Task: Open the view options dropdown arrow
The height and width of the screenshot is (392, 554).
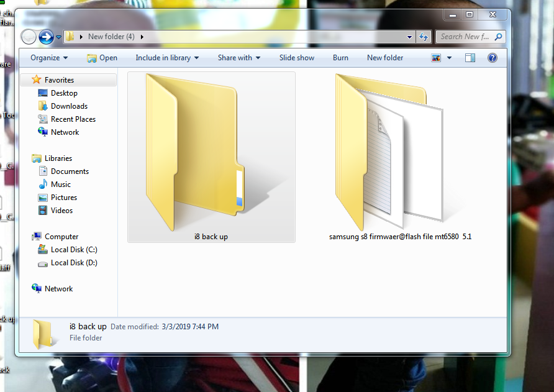Action: 449,58
